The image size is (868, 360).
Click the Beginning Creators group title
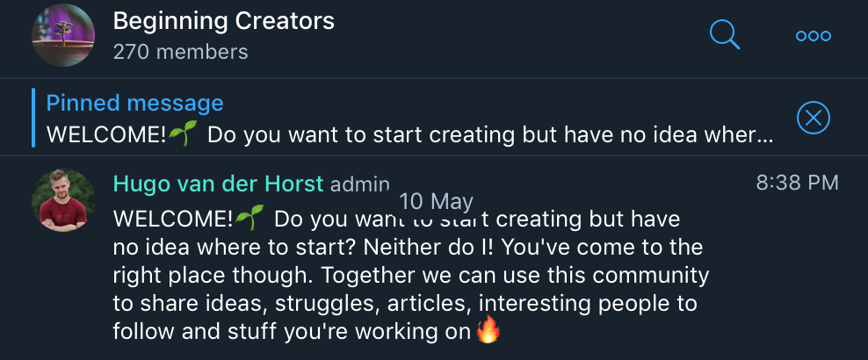click(224, 21)
